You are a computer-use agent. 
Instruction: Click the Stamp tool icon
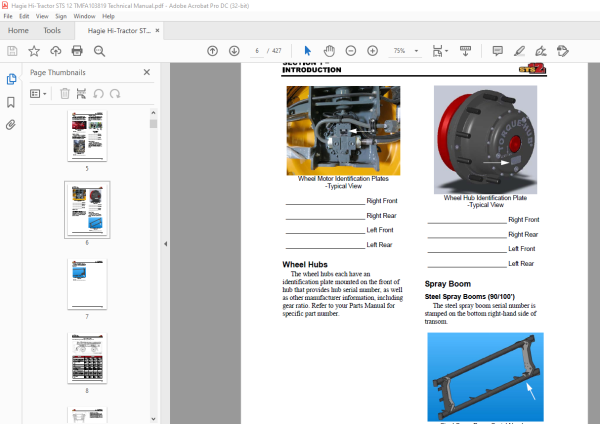click(562, 51)
